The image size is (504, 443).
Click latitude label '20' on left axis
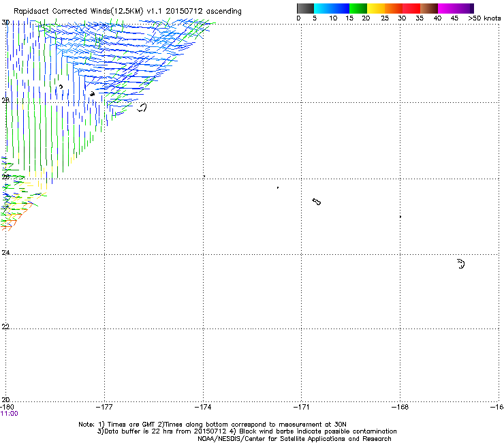(x=5, y=399)
